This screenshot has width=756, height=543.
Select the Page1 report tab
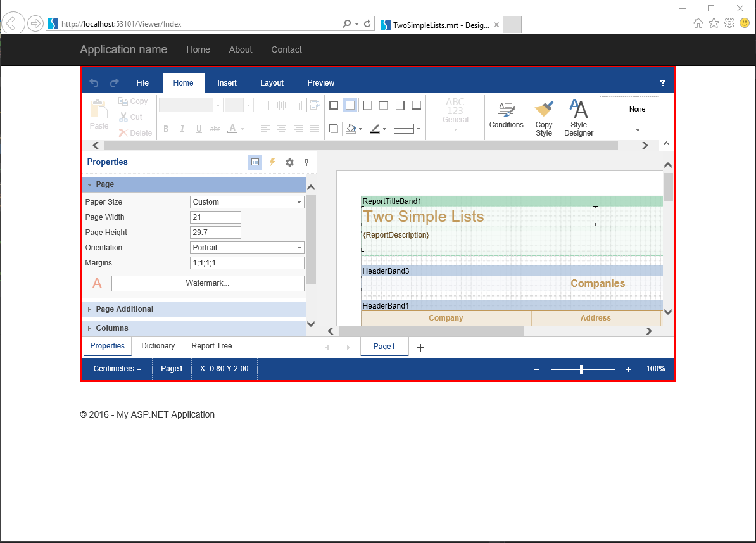(384, 347)
